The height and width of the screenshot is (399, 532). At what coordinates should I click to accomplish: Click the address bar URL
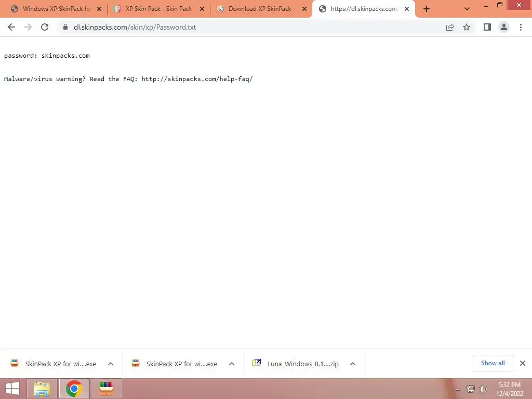point(135,27)
